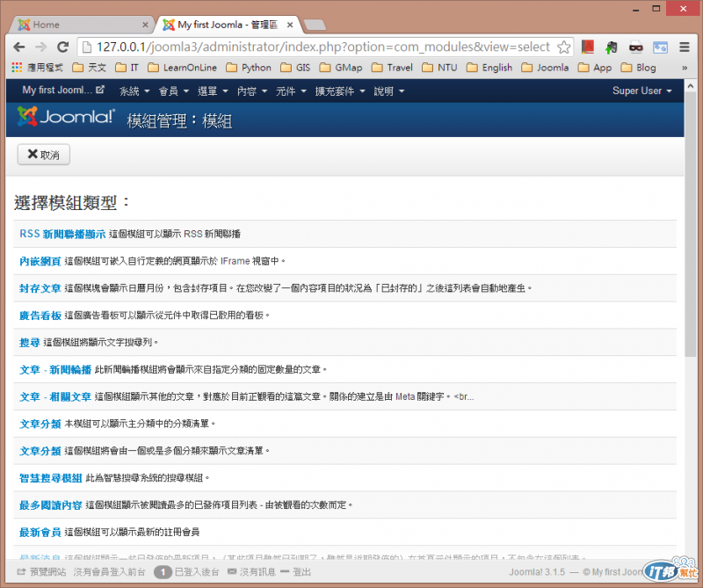Close the Home browser tab

145,25
